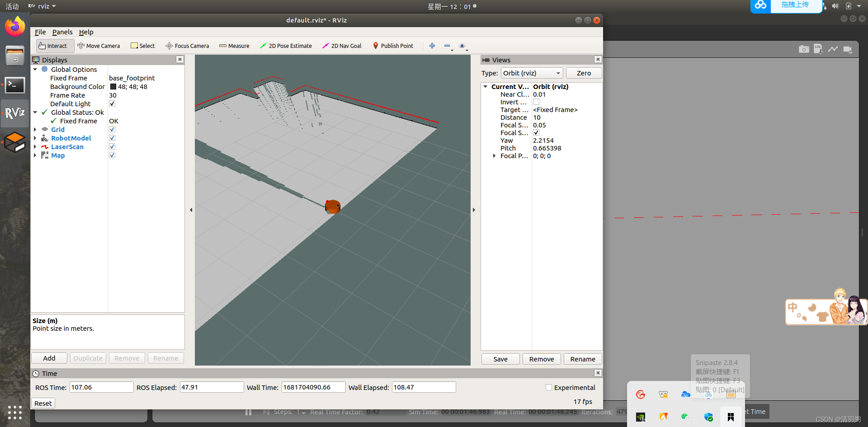
Task: Click the Fixed Frame value base_footprint
Action: (132, 78)
